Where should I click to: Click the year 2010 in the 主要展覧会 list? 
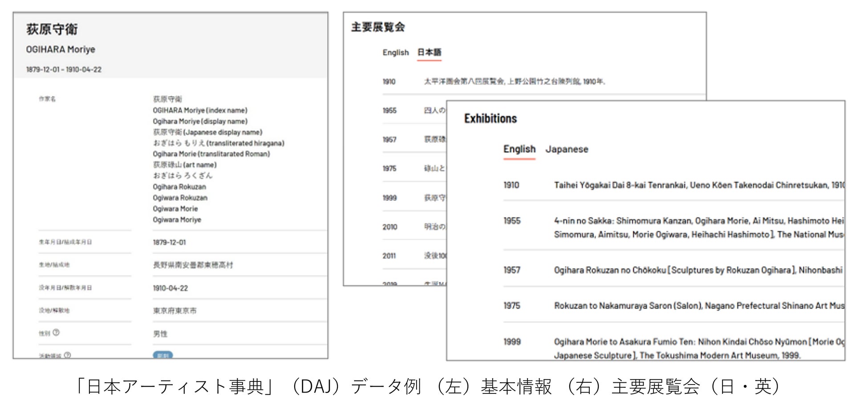coord(389,227)
